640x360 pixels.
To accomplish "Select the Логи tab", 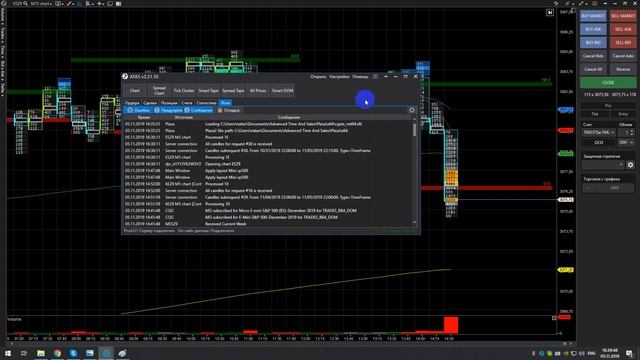I will pyautogui.click(x=225, y=103).
